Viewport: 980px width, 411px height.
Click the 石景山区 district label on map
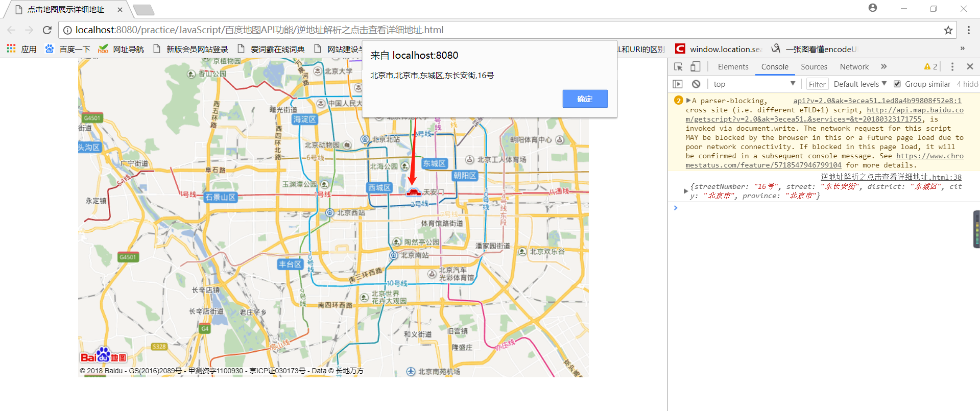click(221, 197)
